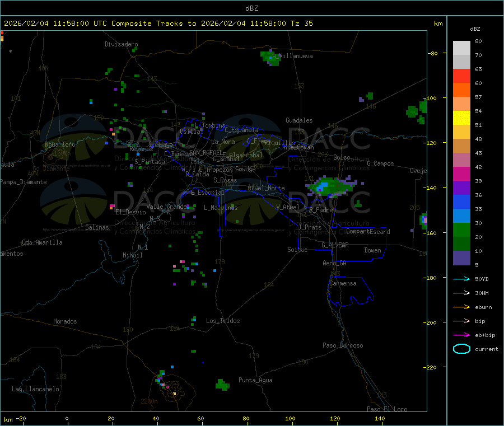This screenshot has height=426, width=504.
Task: Click the Guadales map label
Action: tap(299, 120)
